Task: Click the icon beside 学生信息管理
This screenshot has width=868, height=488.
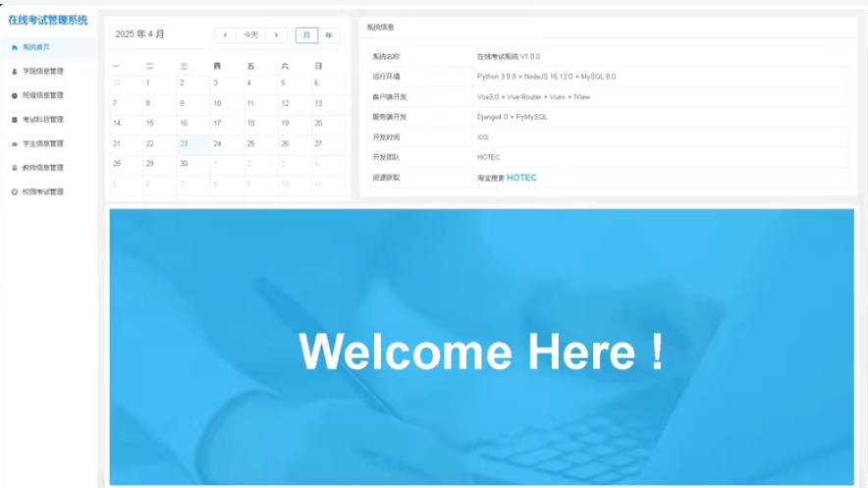Action: 15,144
